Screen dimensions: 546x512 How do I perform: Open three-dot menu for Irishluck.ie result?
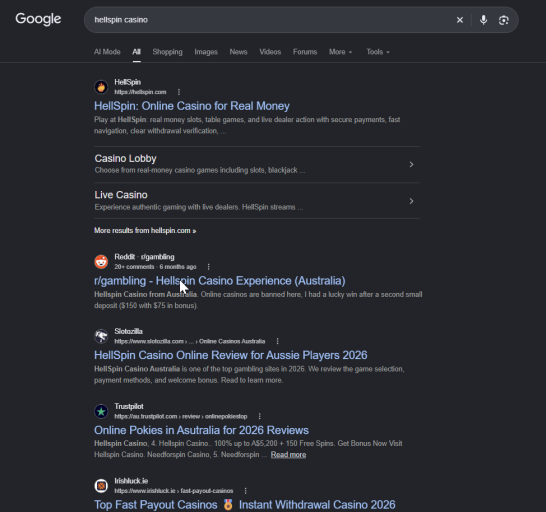pyautogui.click(x=245, y=491)
